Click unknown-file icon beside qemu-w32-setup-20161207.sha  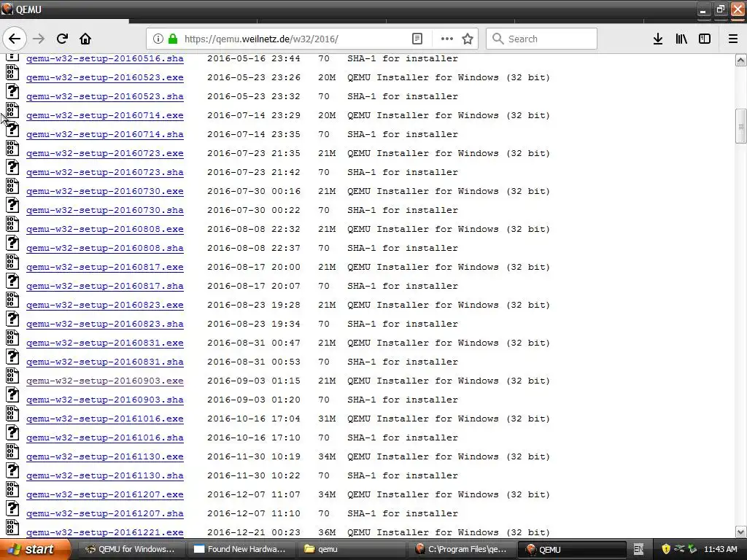(12, 508)
